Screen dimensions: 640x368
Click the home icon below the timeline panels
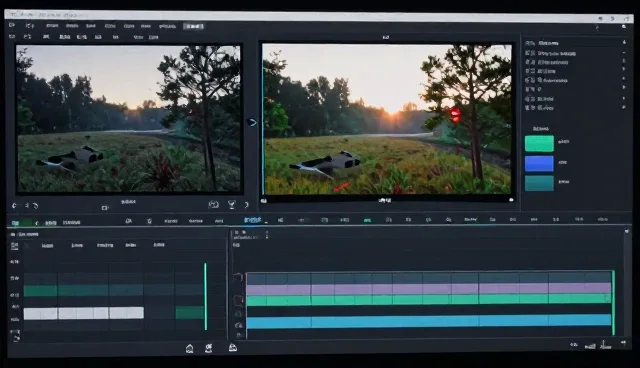pyautogui.click(x=189, y=348)
